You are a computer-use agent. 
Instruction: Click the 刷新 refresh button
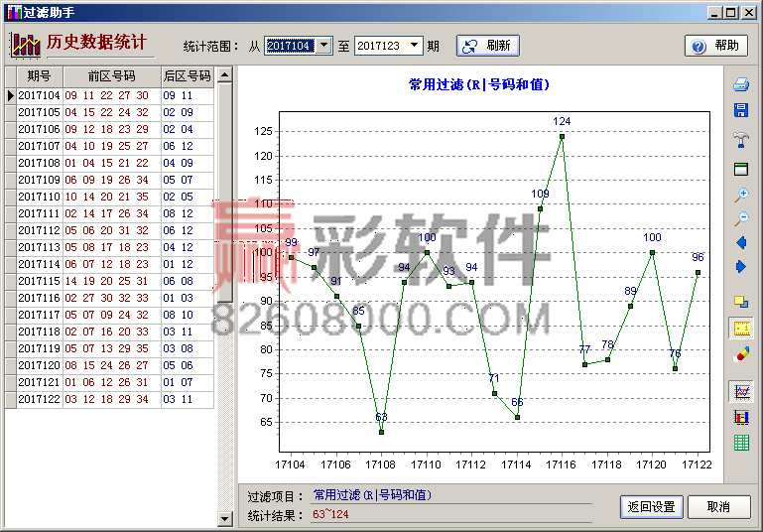coord(487,46)
